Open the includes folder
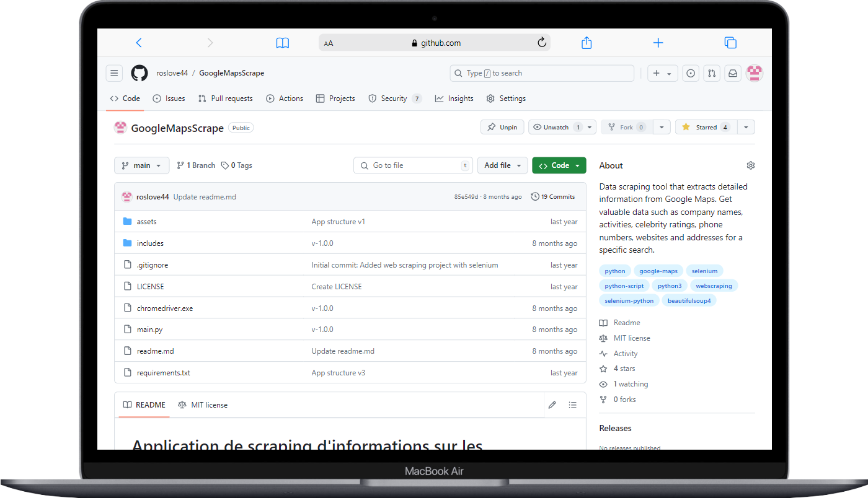This screenshot has height=498, width=868. pos(150,243)
